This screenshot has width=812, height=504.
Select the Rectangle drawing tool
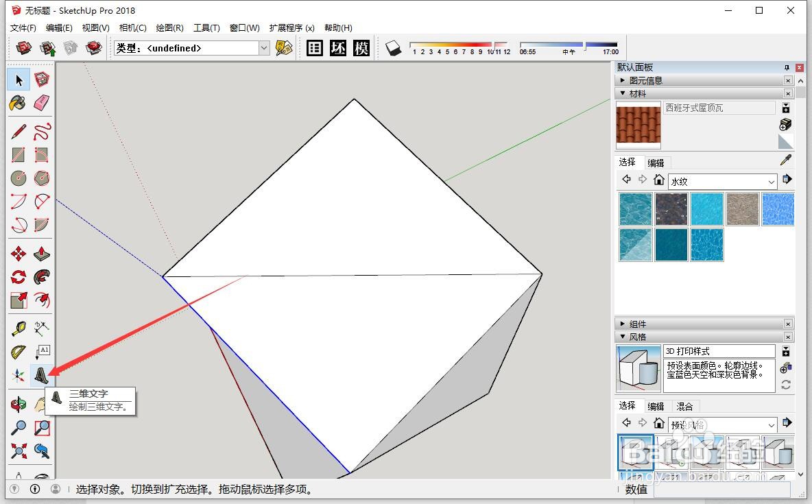tap(19, 155)
